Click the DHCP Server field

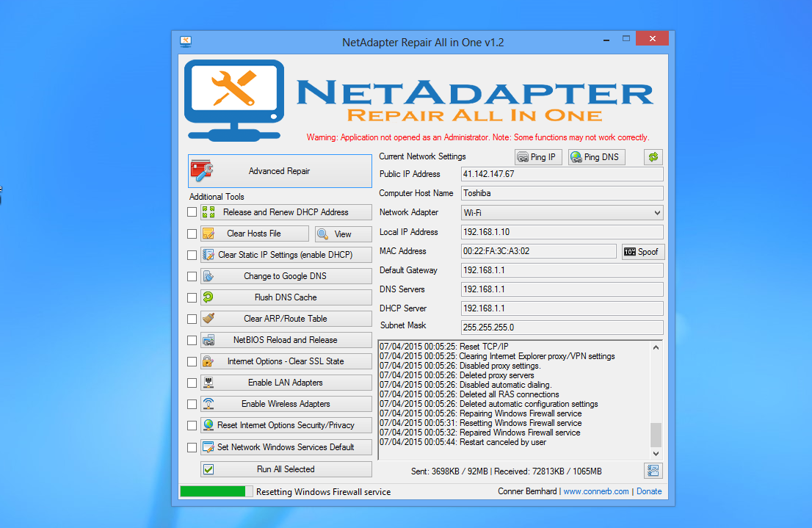coord(562,308)
